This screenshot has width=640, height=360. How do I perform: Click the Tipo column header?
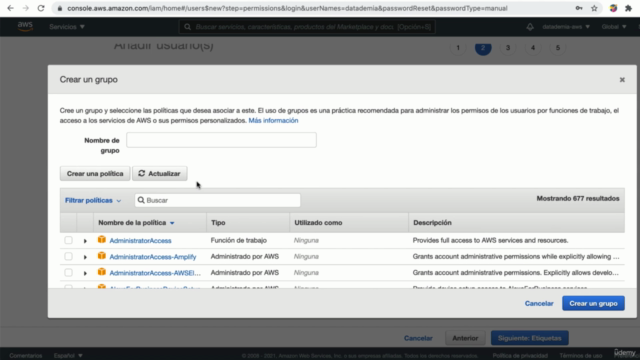click(x=218, y=222)
